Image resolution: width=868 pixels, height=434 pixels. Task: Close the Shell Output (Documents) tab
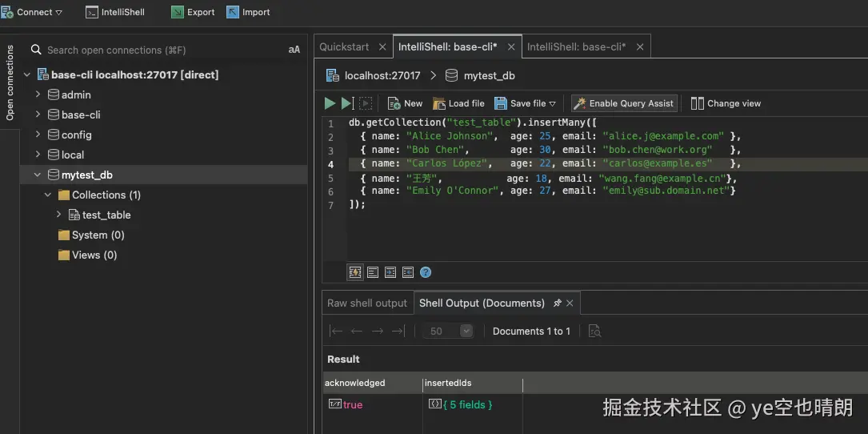[x=570, y=303]
